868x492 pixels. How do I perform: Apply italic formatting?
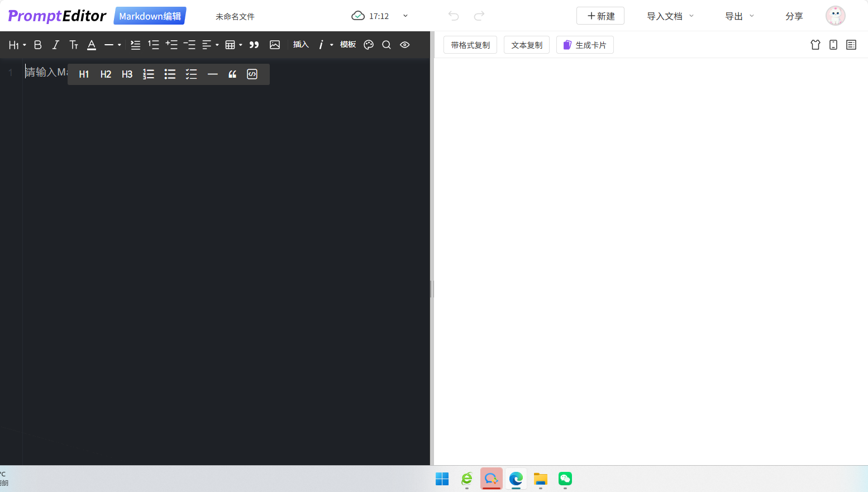tap(55, 45)
